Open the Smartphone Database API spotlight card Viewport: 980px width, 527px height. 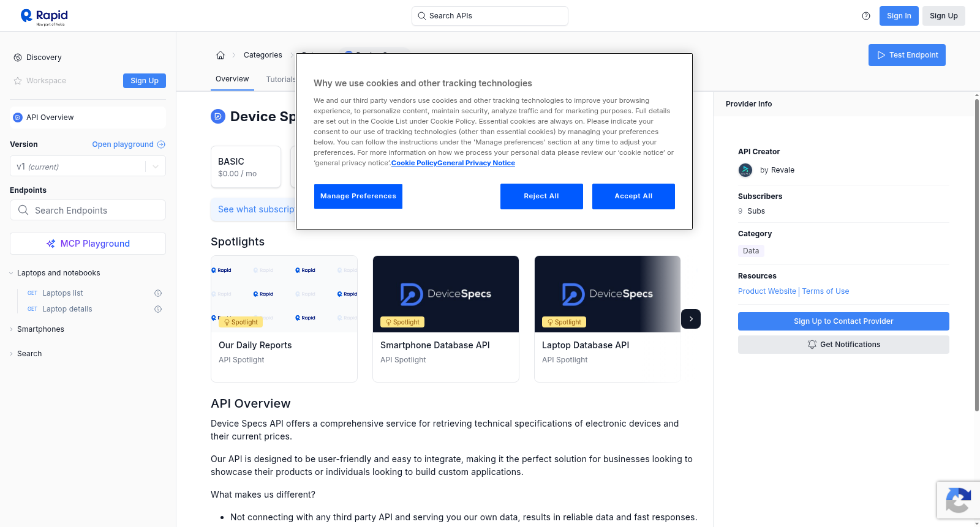click(x=446, y=319)
